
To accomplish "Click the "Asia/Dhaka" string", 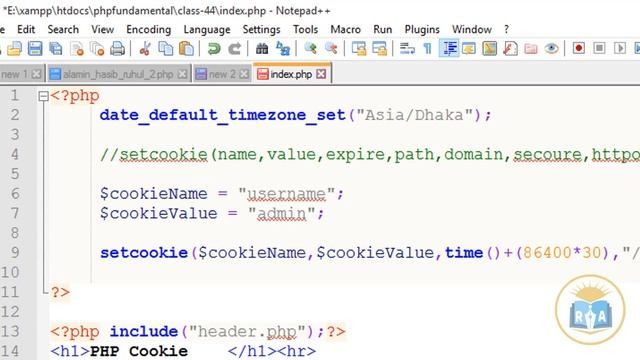I will (x=415, y=115).
